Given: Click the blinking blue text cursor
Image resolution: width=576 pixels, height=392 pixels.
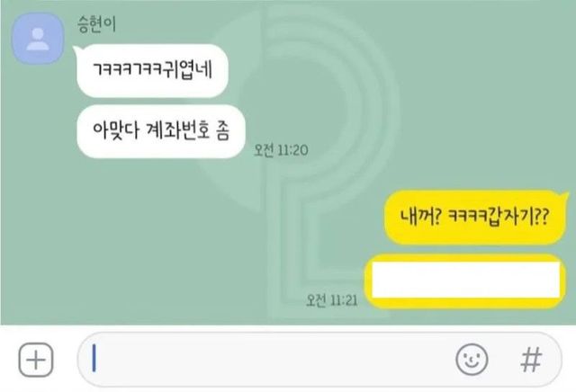Looking at the screenshot, I should click(94, 358).
